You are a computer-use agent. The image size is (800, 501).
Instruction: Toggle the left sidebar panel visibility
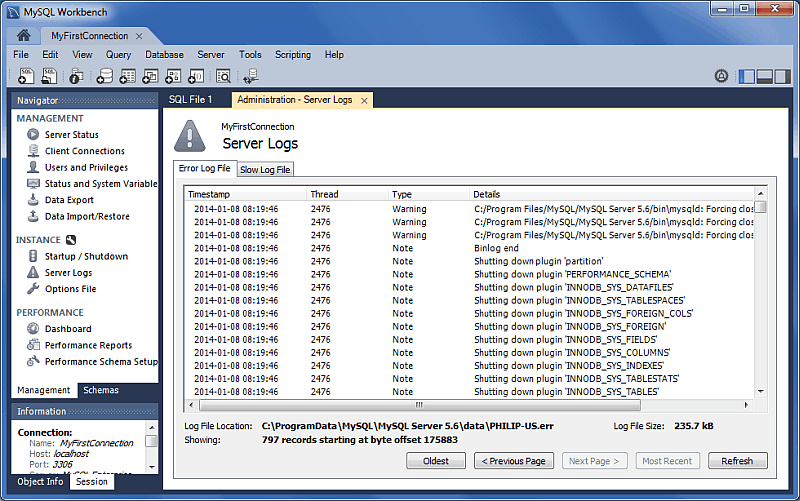(746, 77)
